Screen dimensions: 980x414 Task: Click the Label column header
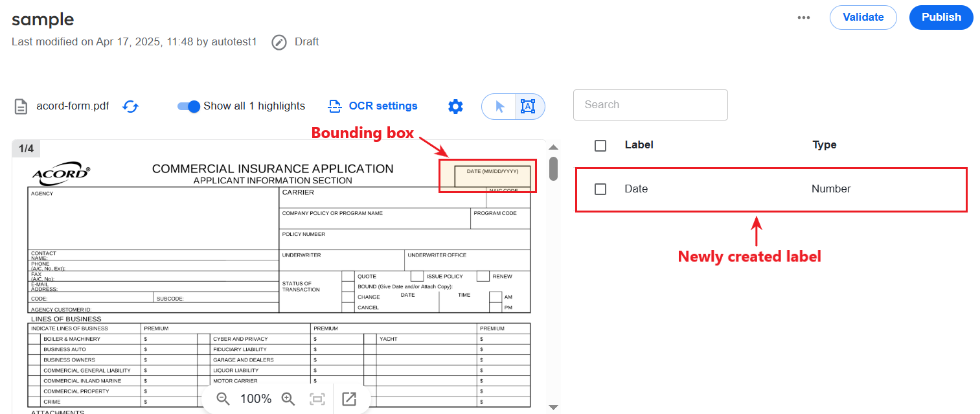[x=639, y=145]
